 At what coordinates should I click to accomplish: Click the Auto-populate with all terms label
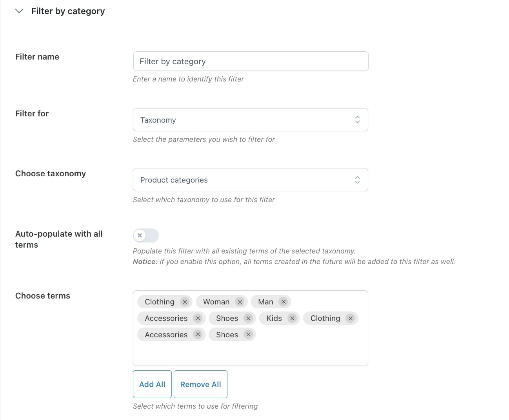(59, 239)
